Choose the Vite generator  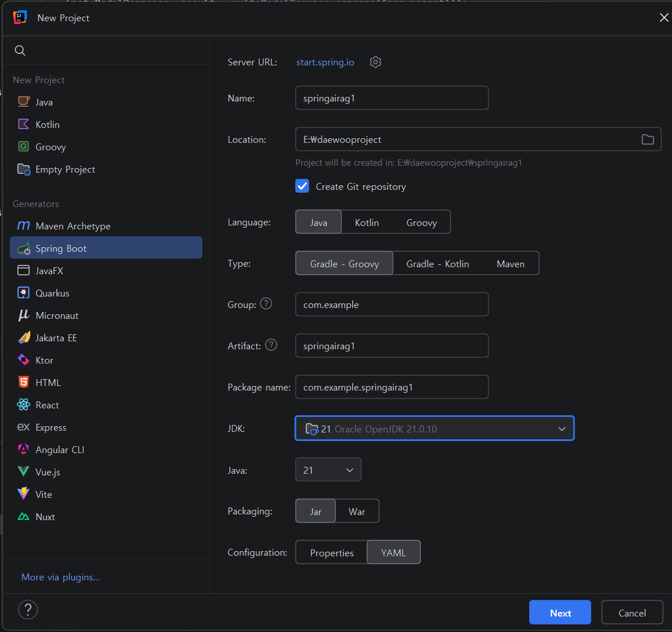pyautogui.click(x=106, y=494)
